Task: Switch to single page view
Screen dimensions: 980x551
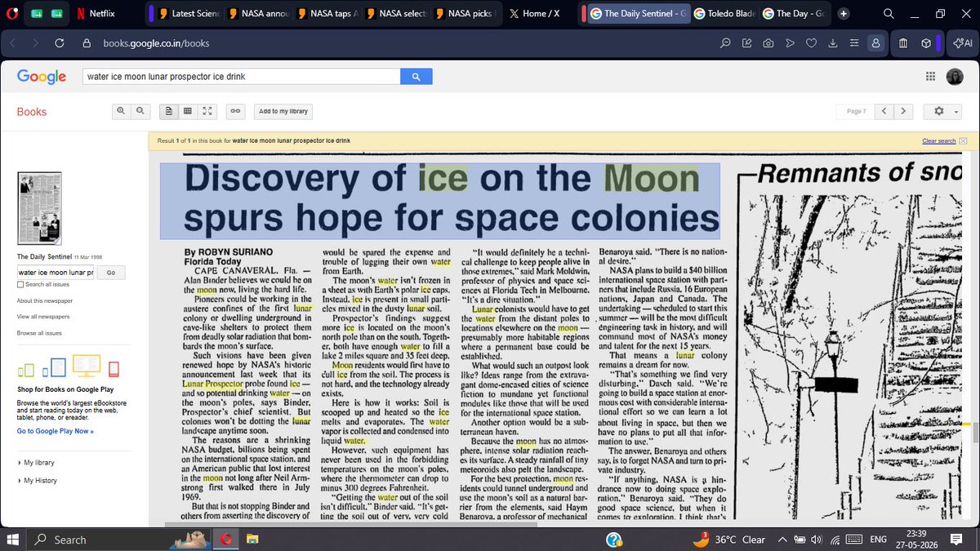Action: point(169,111)
